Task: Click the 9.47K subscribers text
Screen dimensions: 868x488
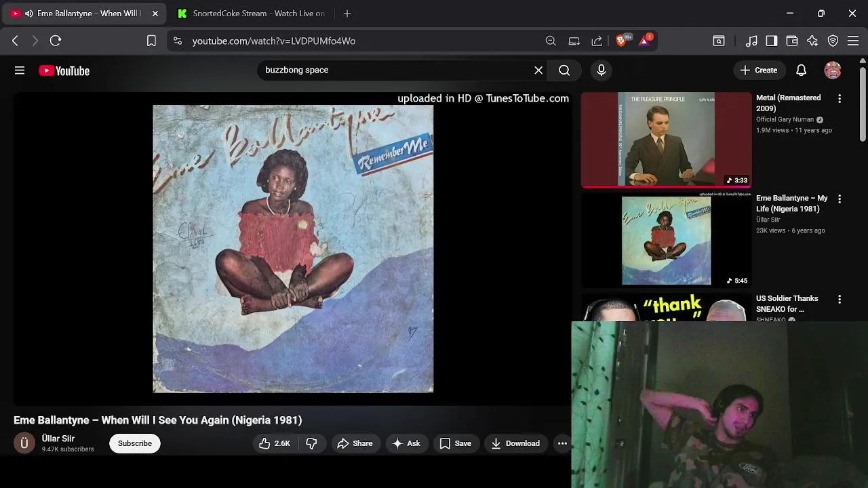Action: point(68,449)
